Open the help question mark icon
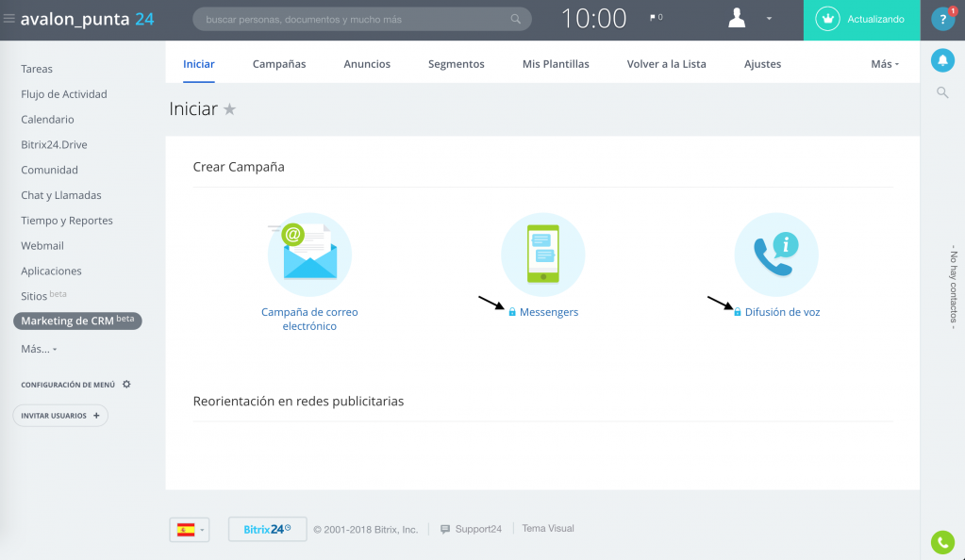This screenshot has width=965, height=560. point(943,19)
